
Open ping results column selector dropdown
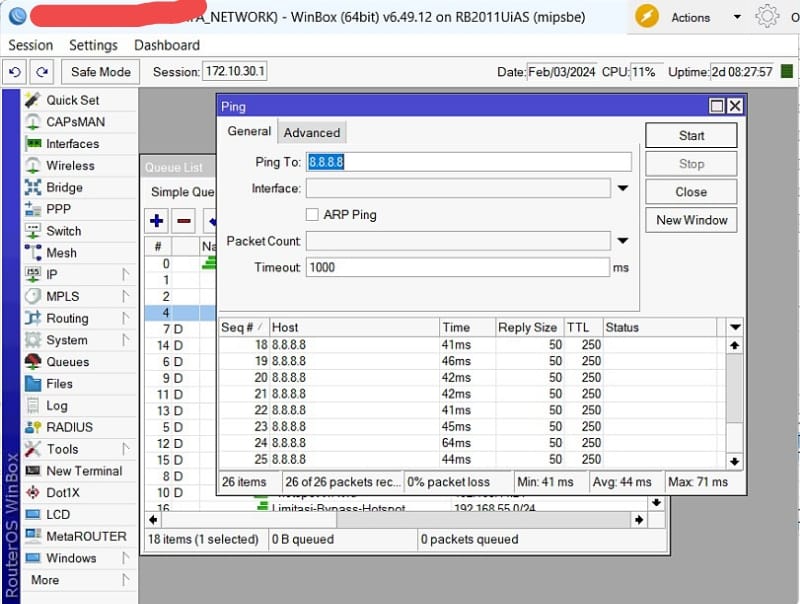pyautogui.click(x=735, y=328)
